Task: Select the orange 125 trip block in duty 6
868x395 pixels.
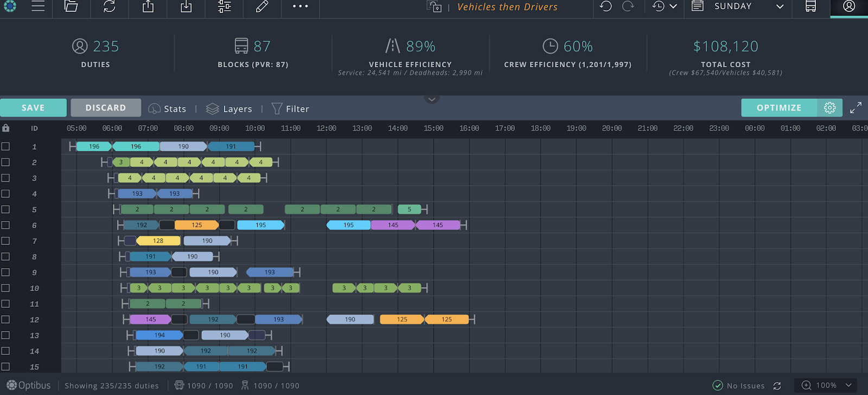Action: point(196,225)
